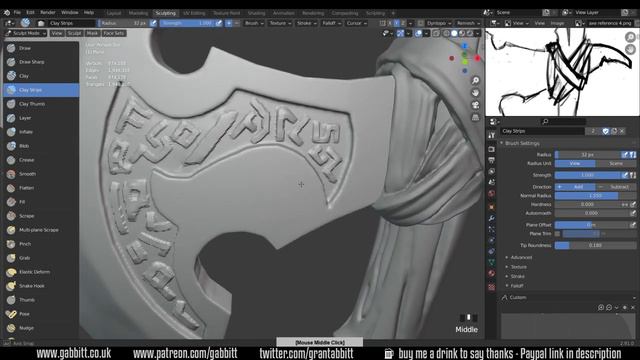
Task: Select the Clay Thumb brush
Action: (x=41, y=104)
